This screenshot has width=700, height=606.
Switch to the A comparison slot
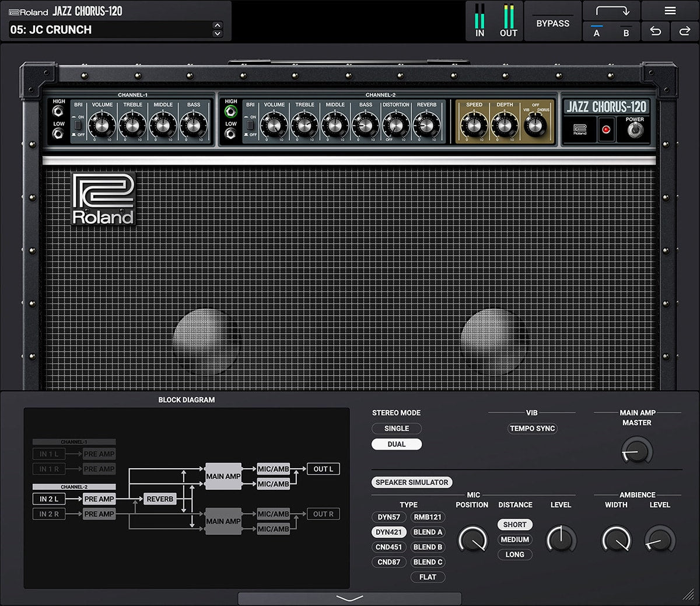[596, 33]
